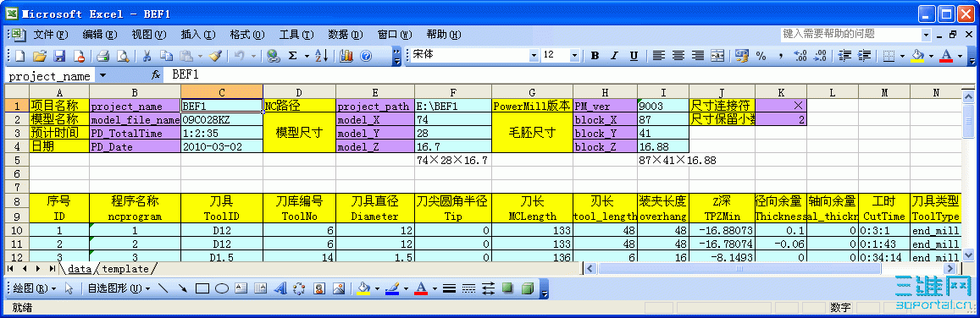This screenshot has height=318, width=980.
Task: Insert a hyperlink with the globe icon
Action: click(273, 56)
